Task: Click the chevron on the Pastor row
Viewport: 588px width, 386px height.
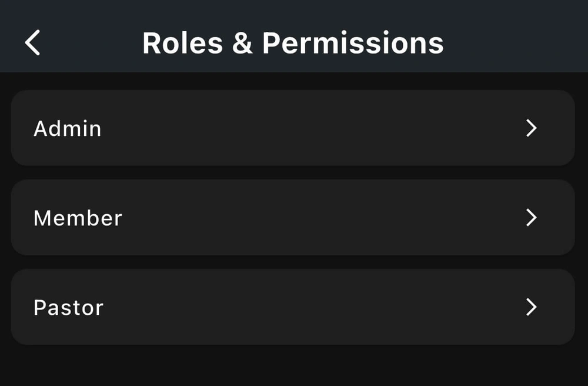Action: tap(531, 307)
